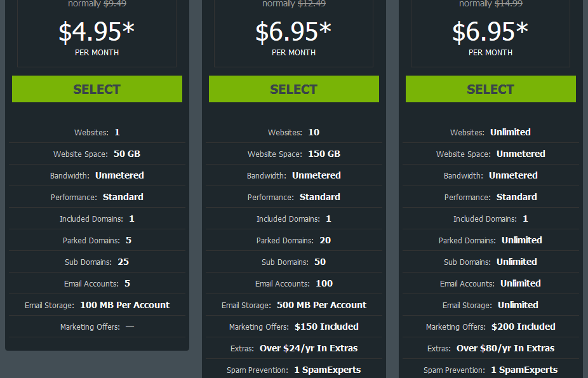Click the struck-through $12.49 normal price
Image resolution: width=588 pixels, height=378 pixels.
tap(312, 4)
